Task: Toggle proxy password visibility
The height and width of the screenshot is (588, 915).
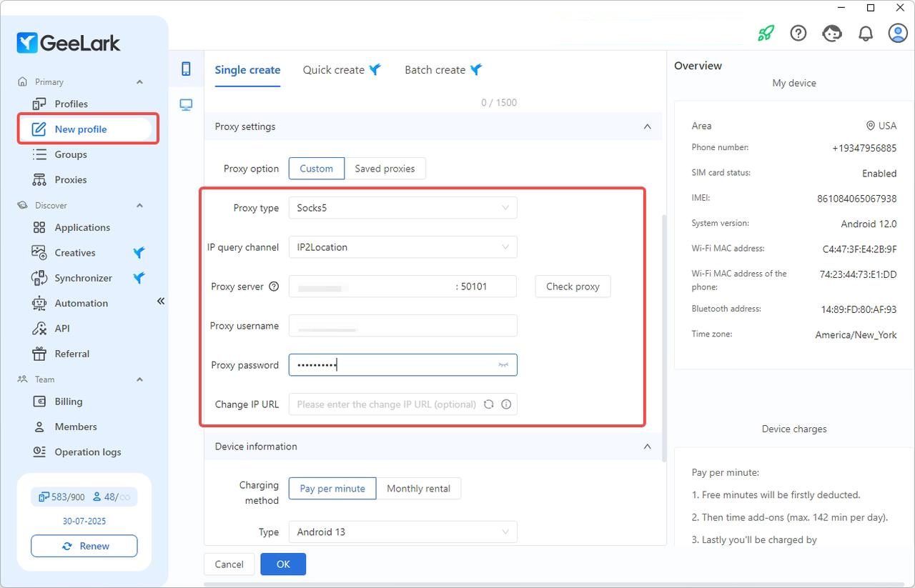Action: tap(503, 365)
